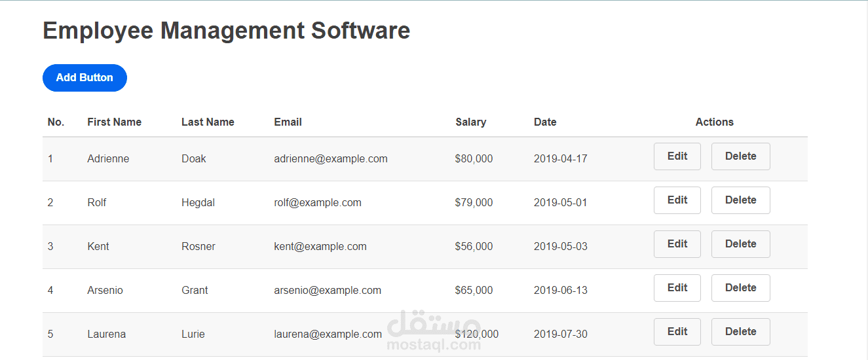The image size is (868, 360).
Task: Delete Arsenio Grant's entry
Action: (741, 288)
